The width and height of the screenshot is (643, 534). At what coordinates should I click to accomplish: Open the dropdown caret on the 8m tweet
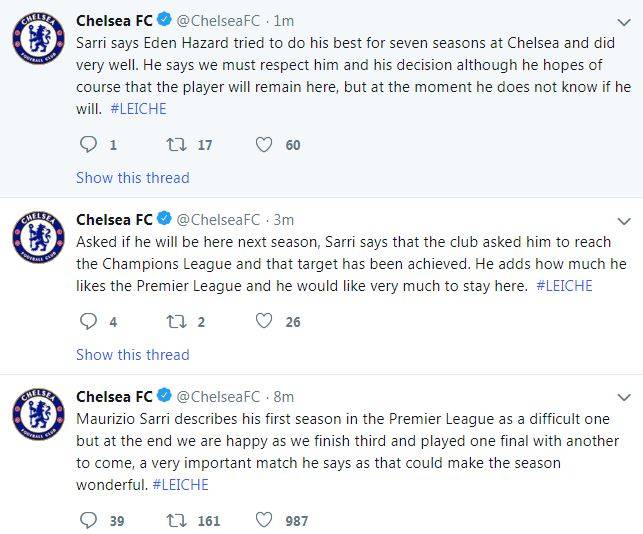click(x=624, y=397)
